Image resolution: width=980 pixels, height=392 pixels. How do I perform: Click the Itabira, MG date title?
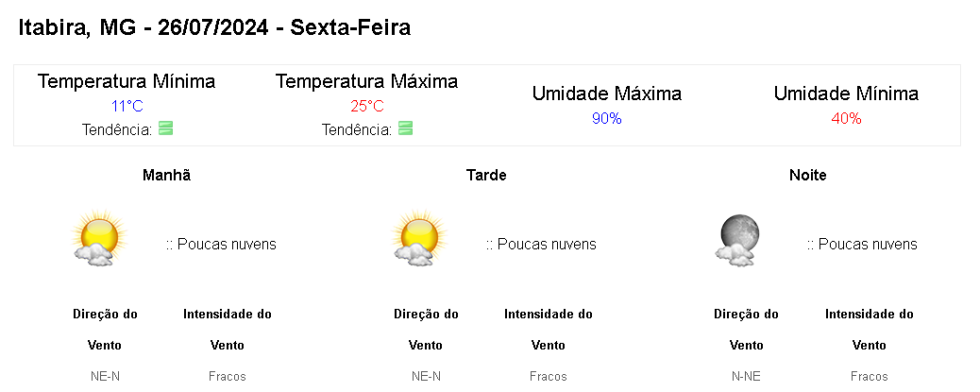pyautogui.click(x=214, y=27)
